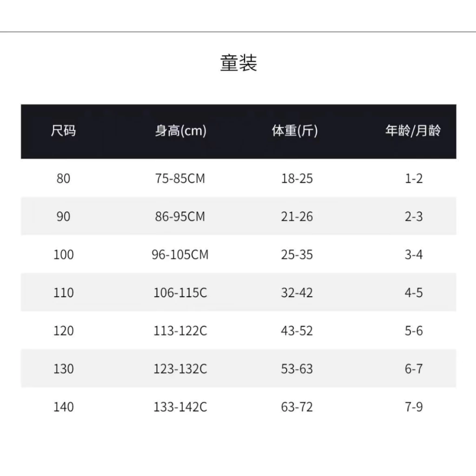Click the 63-72 weight value
This screenshot has height=476, width=476.
click(297, 407)
